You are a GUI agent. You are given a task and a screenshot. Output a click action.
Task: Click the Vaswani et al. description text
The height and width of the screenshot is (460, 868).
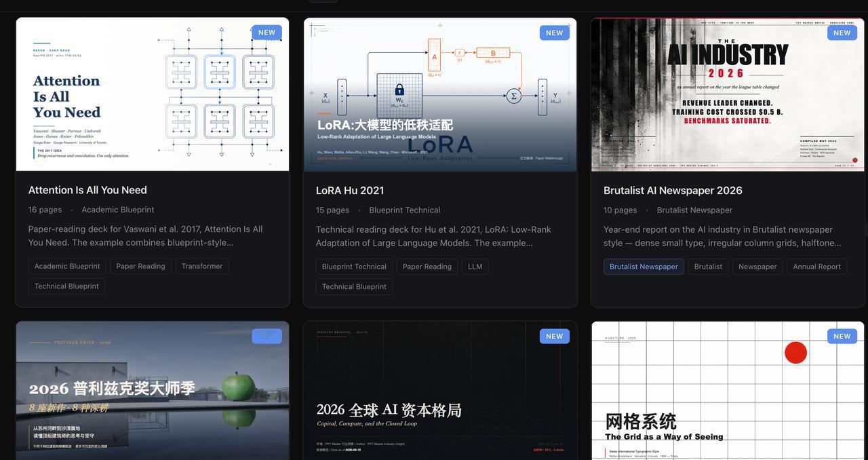tap(146, 235)
